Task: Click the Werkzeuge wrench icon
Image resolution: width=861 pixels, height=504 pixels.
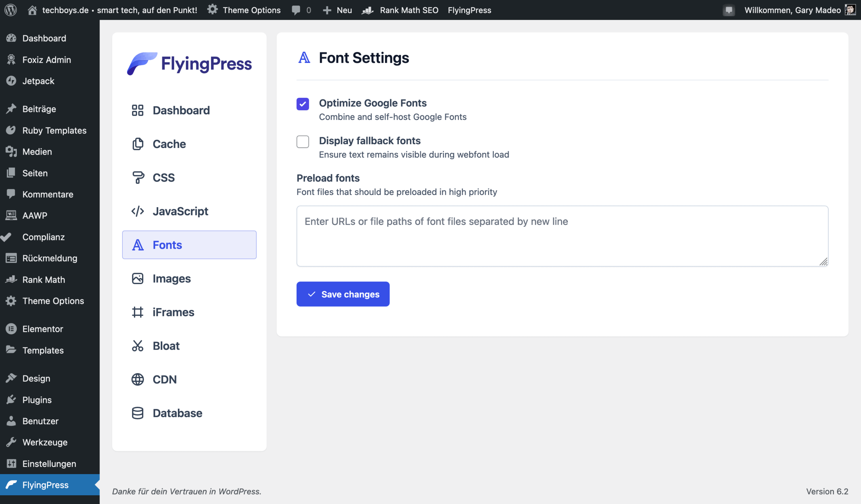Action: pos(11,442)
